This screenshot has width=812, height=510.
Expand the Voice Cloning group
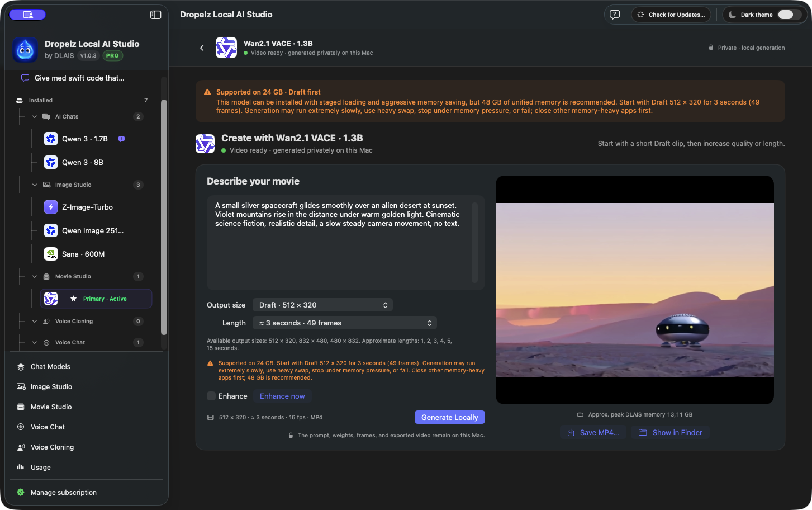pos(35,321)
